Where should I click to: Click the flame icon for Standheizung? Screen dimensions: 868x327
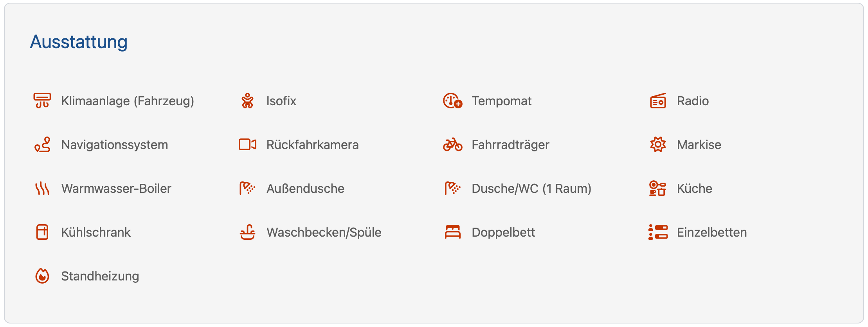point(42,276)
